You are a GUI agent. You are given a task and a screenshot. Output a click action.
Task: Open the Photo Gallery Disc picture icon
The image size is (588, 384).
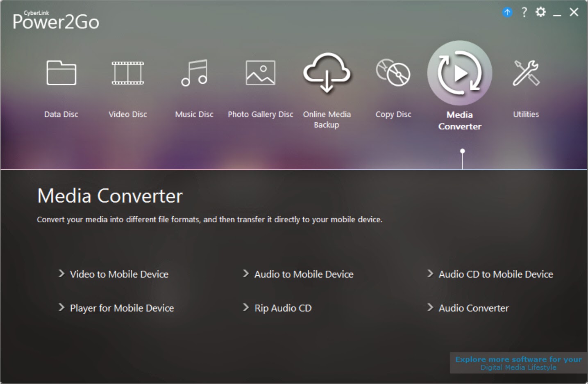coord(261,73)
